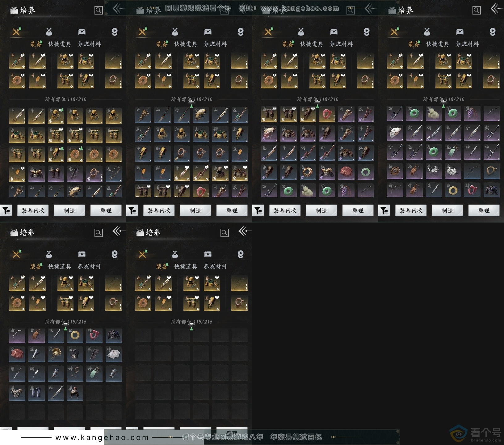Click equipped bow slot in third top panel
This screenshot has height=445, width=504.
click(x=365, y=61)
